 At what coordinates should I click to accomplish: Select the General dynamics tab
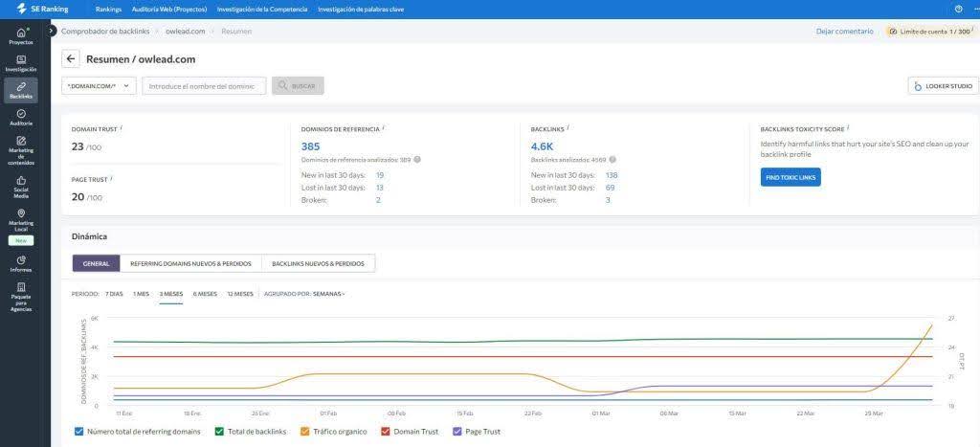click(x=97, y=263)
